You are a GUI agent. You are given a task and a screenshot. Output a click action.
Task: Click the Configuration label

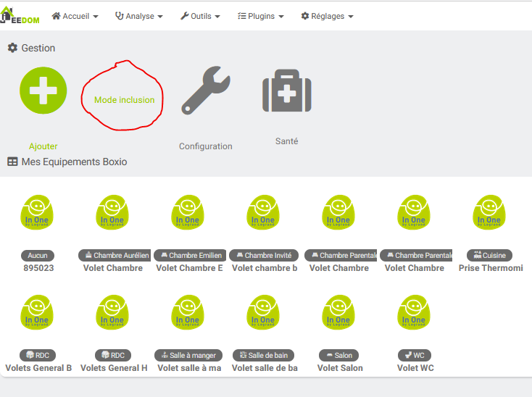206,146
